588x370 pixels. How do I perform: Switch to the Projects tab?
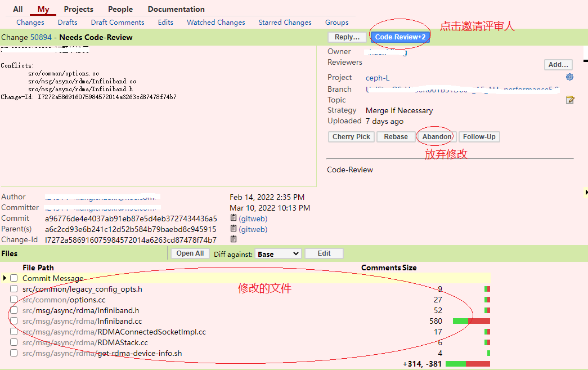(x=78, y=9)
